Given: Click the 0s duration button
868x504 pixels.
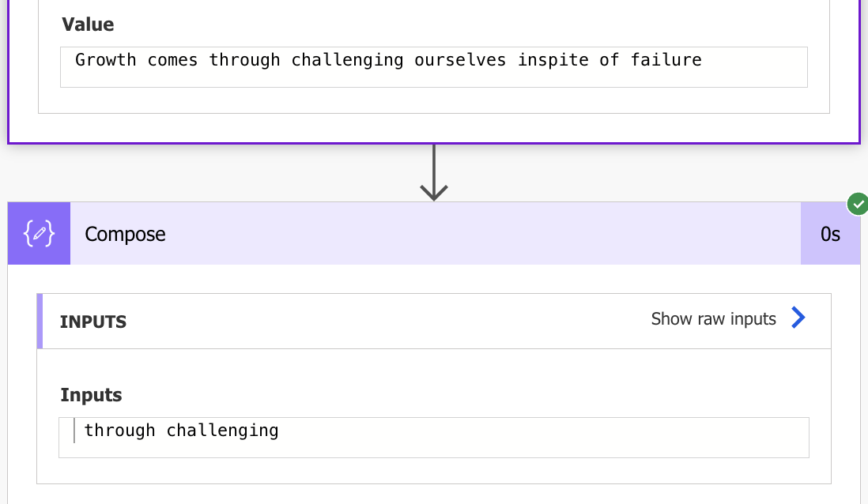Looking at the screenshot, I should point(830,233).
